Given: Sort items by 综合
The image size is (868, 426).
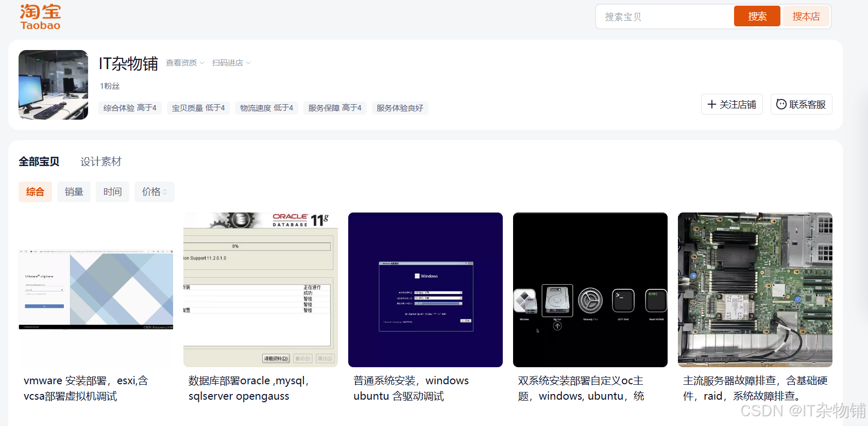Looking at the screenshot, I should point(35,192).
